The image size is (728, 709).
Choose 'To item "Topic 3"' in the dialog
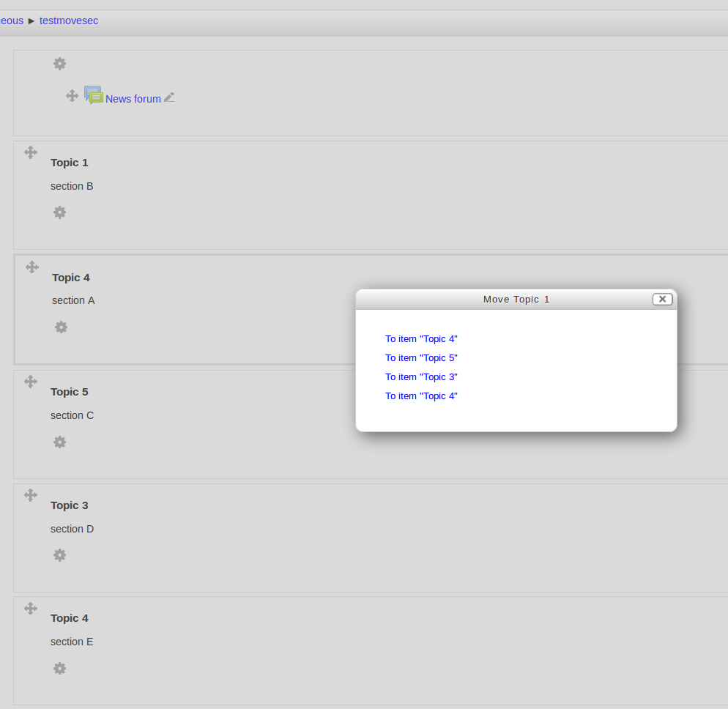421,377
